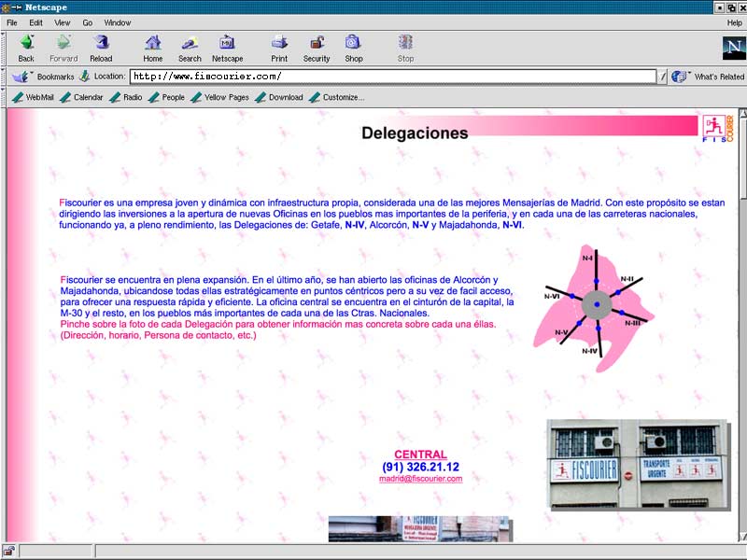Collapse the personal toolbar grip

point(4,97)
